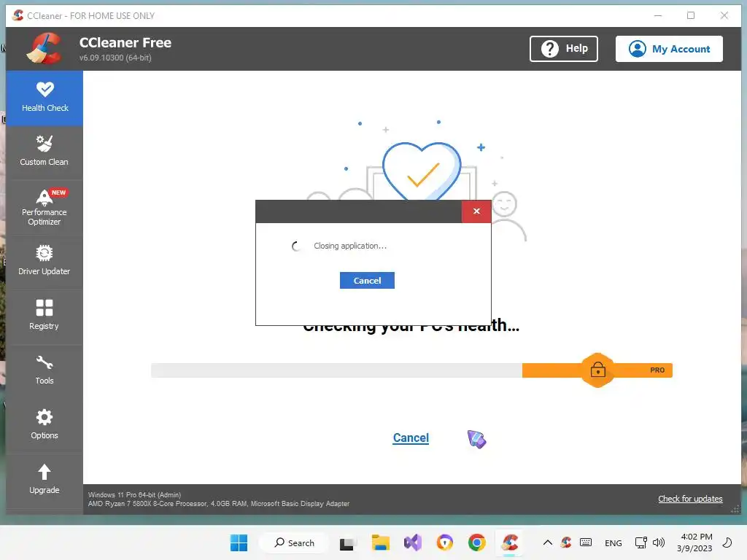
Task: Click the Windows 11 Pro system info text
Action: coord(134,495)
